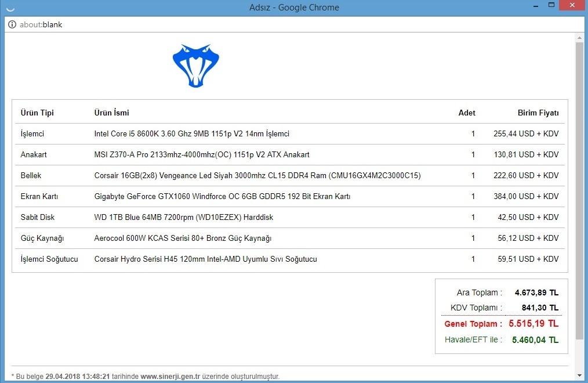Click the about:blank address bar
The image size is (588, 383).
295,24
